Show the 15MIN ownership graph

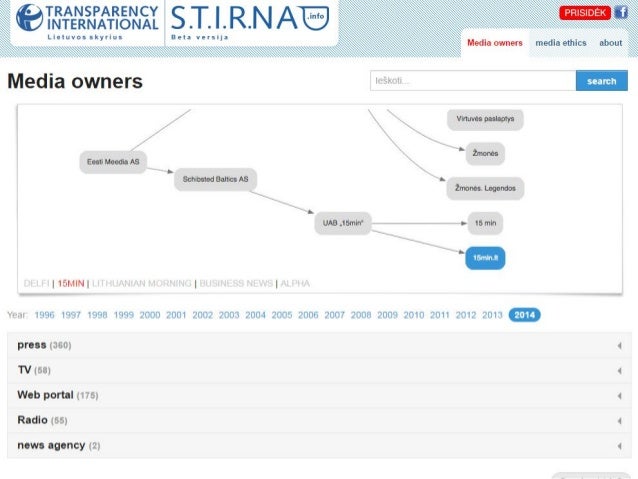click(x=71, y=283)
